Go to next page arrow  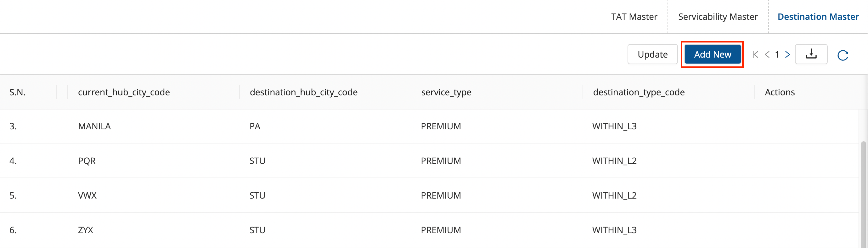787,54
